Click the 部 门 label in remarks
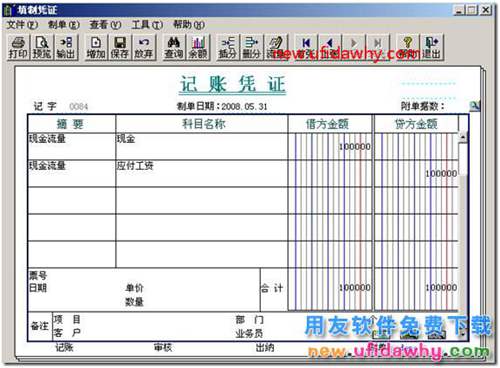 click(249, 320)
